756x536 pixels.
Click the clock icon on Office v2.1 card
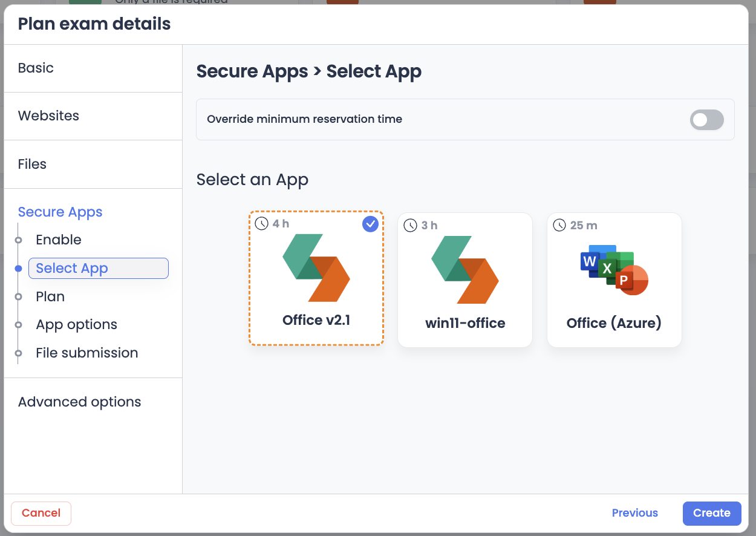point(261,224)
